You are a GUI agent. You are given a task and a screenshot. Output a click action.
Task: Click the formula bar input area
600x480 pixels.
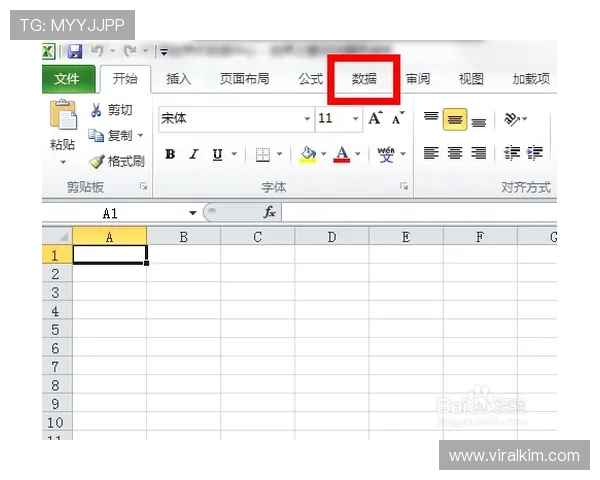tap(419, 212)
